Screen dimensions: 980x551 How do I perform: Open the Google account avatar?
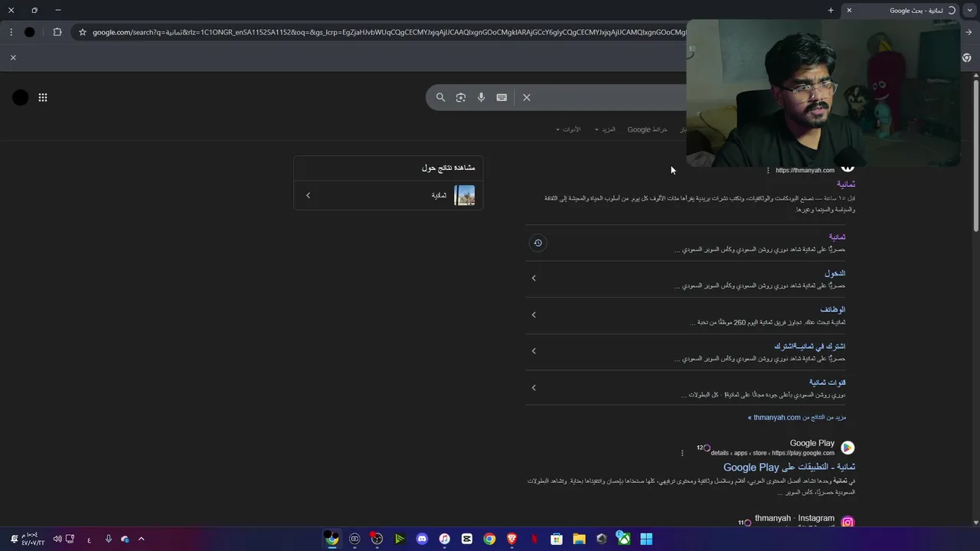coord(21,97)
